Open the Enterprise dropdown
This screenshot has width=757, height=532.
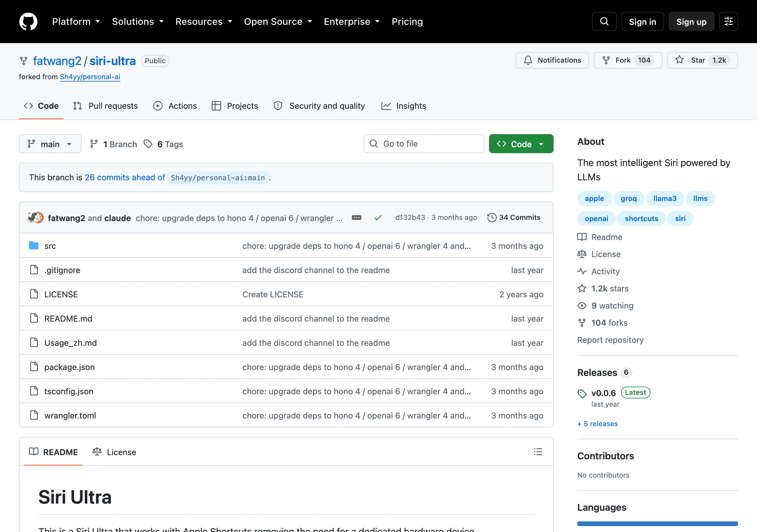(352, 21)
